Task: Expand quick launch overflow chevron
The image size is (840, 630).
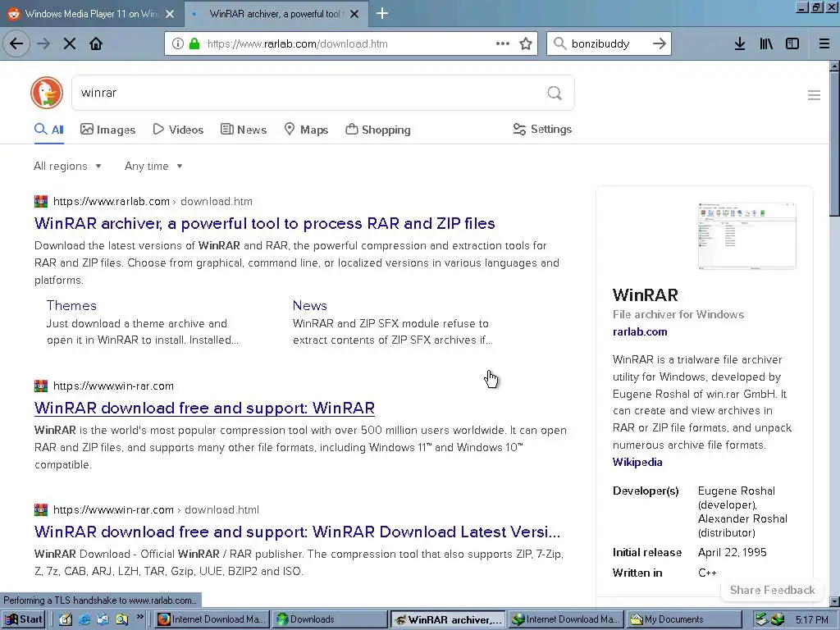Action: [139, 617]
